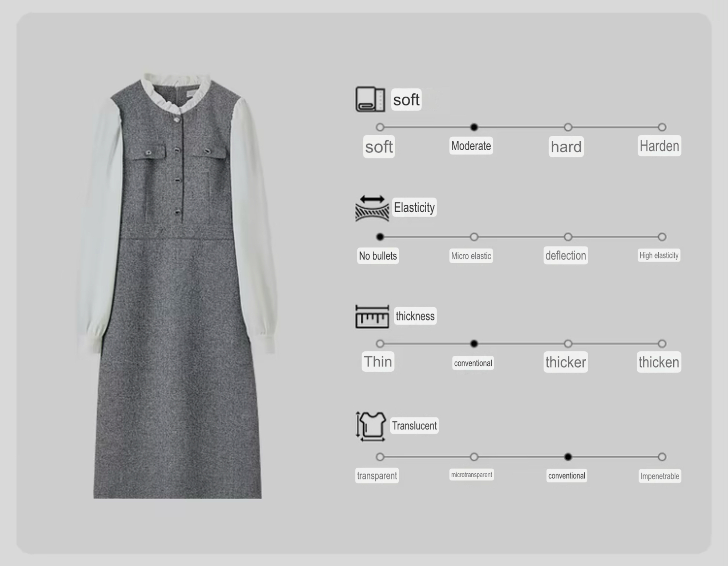
Task: Click the Thin label
Action: [378, 362]
